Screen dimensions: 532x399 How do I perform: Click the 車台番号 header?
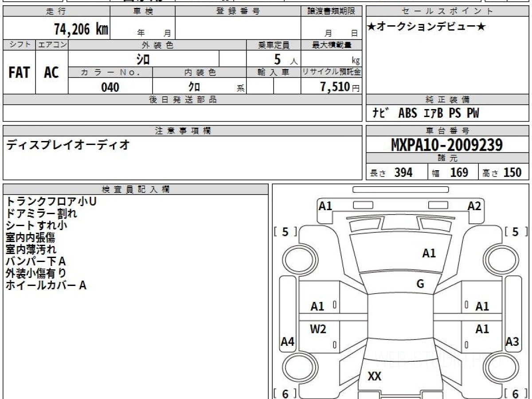(447, 131)
